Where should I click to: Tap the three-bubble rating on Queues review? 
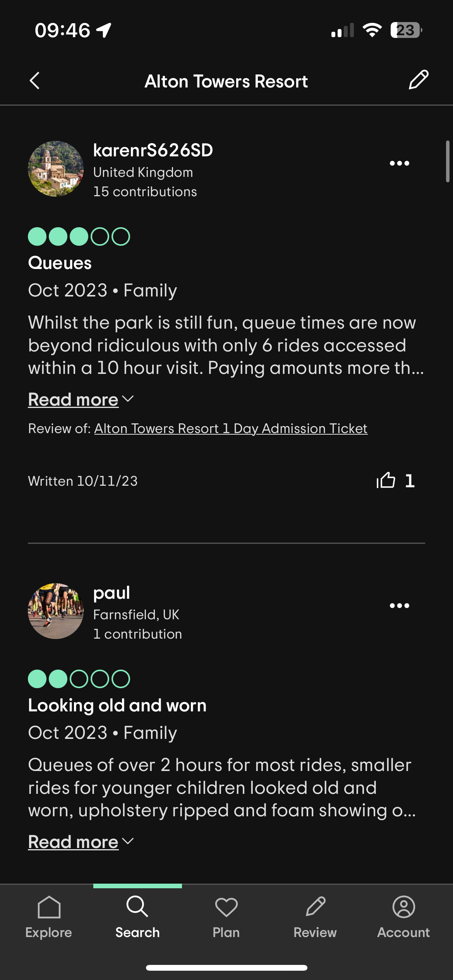click(79, 236)
